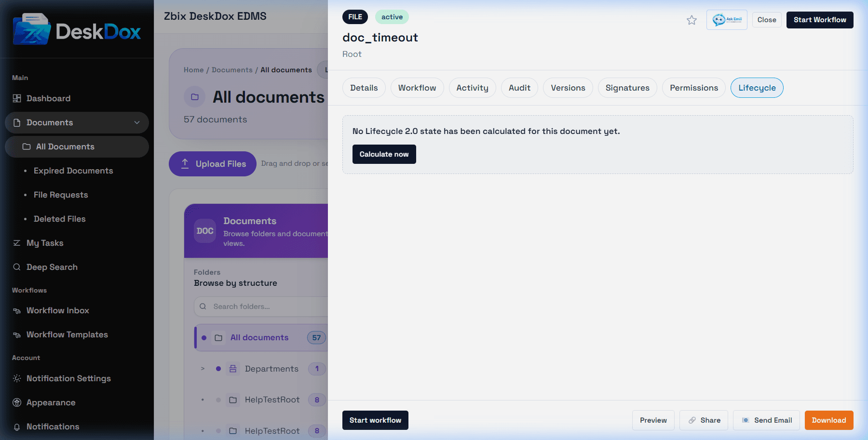Click the FILE badge
The height and width of the screenshot is (440, 868).
pyautogui.click(x=355, y=17)
